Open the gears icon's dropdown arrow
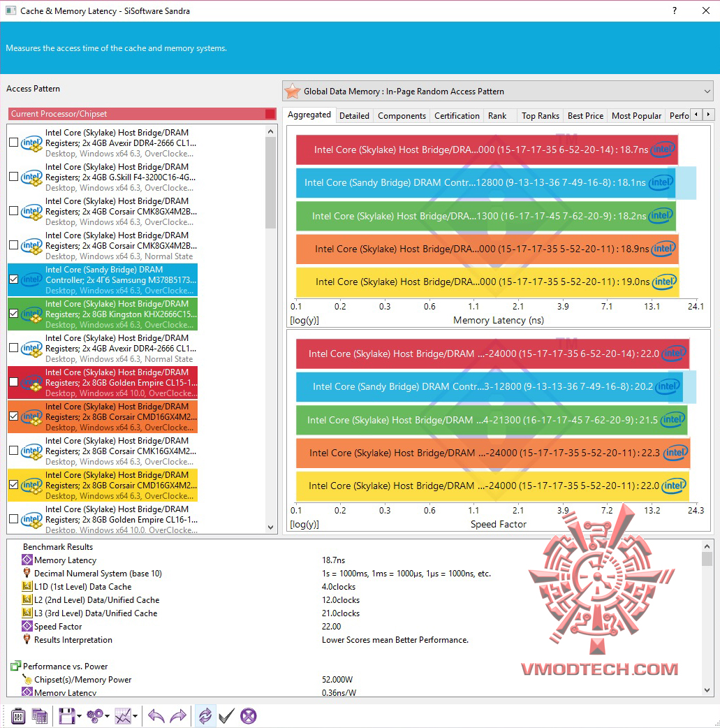 [108, 716]
